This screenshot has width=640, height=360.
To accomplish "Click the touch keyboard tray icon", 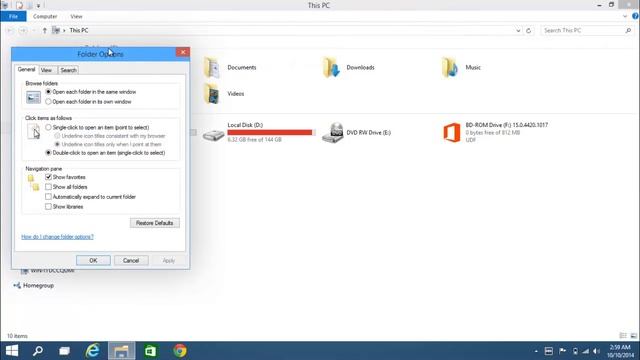I will tap(549, 351).
